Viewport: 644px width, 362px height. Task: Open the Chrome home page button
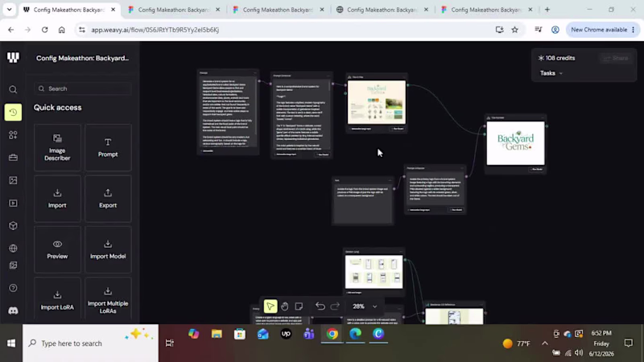coord(62,30)
